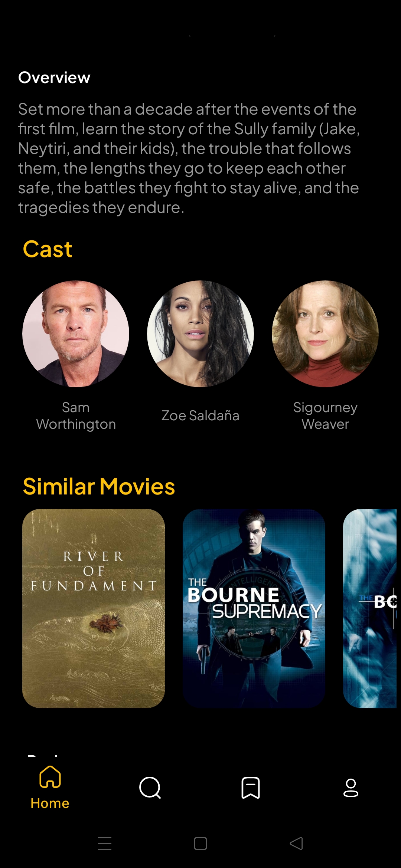This screenshot has height=868, width=401.
Task: Open Android recent apps menu icon
Action: pyautogui.click(x=105, y=843)
